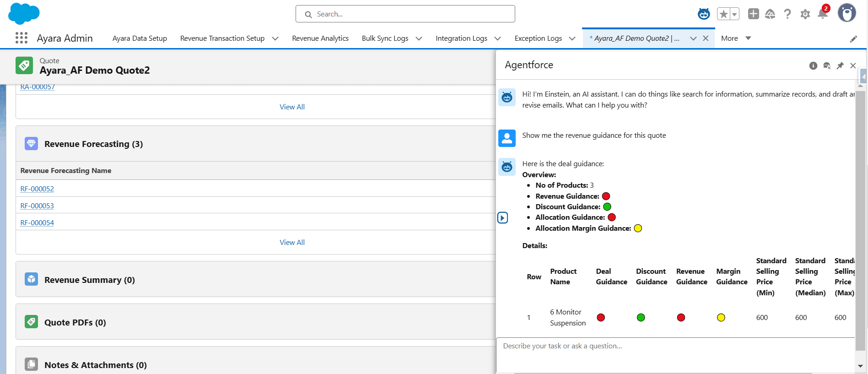Open the Exception Logs tab

[x=538, y=38]
